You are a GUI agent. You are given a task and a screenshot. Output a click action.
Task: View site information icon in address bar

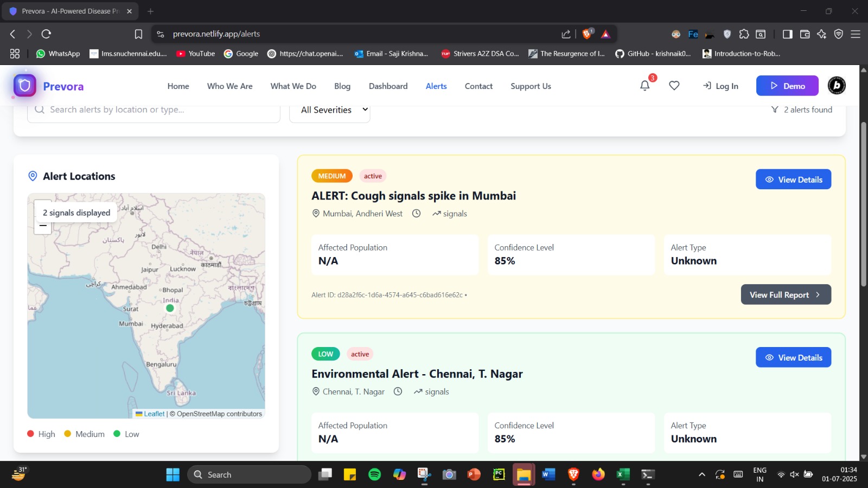click(161, 34)
